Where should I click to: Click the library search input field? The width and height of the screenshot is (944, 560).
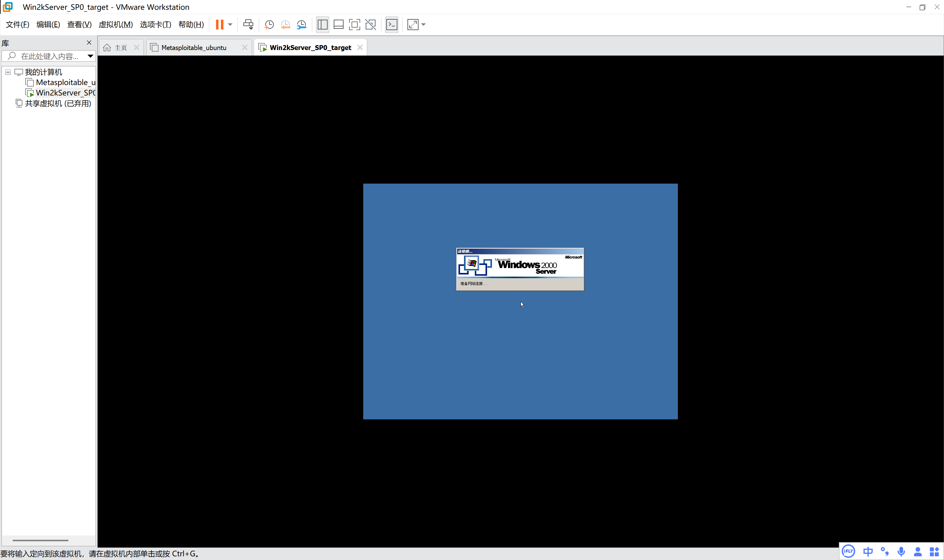pyautogui.click(x=49, y=56)
